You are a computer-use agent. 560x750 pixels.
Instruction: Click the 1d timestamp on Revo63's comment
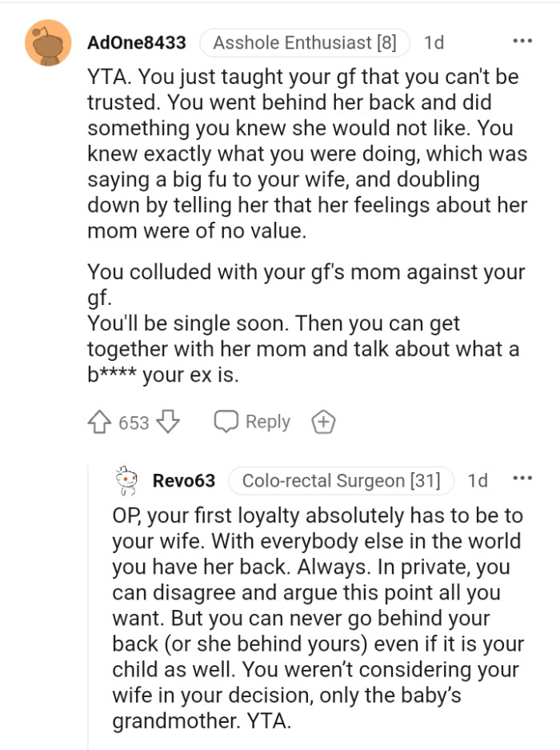(x=478, y=479)
